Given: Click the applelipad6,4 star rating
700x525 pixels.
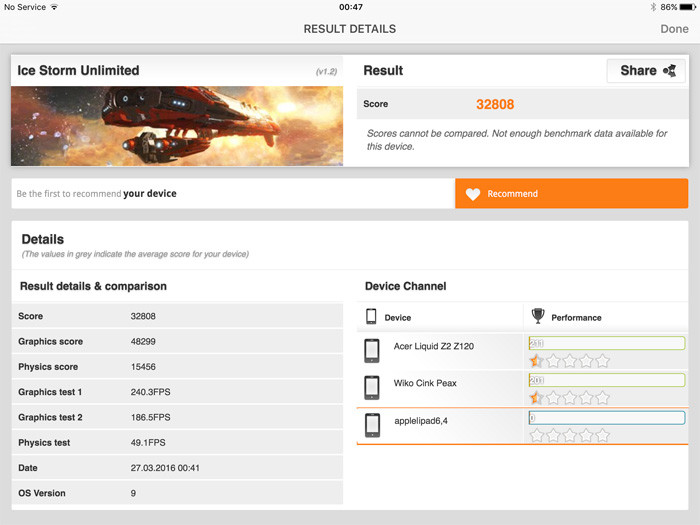Looking at the screenshot, I should [569, 435].
